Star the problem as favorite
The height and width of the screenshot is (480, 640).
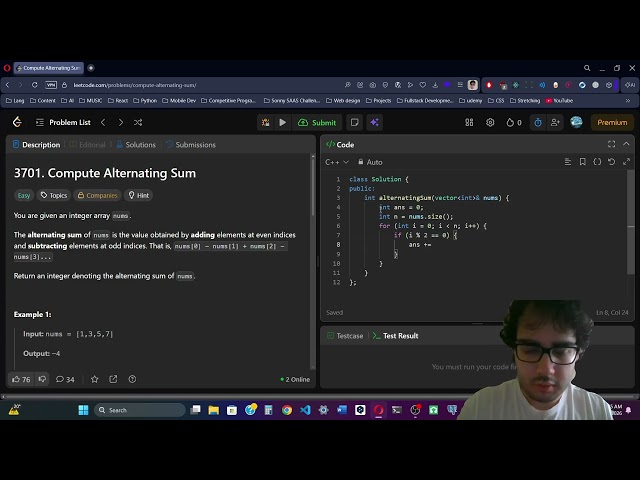point(95,379)
